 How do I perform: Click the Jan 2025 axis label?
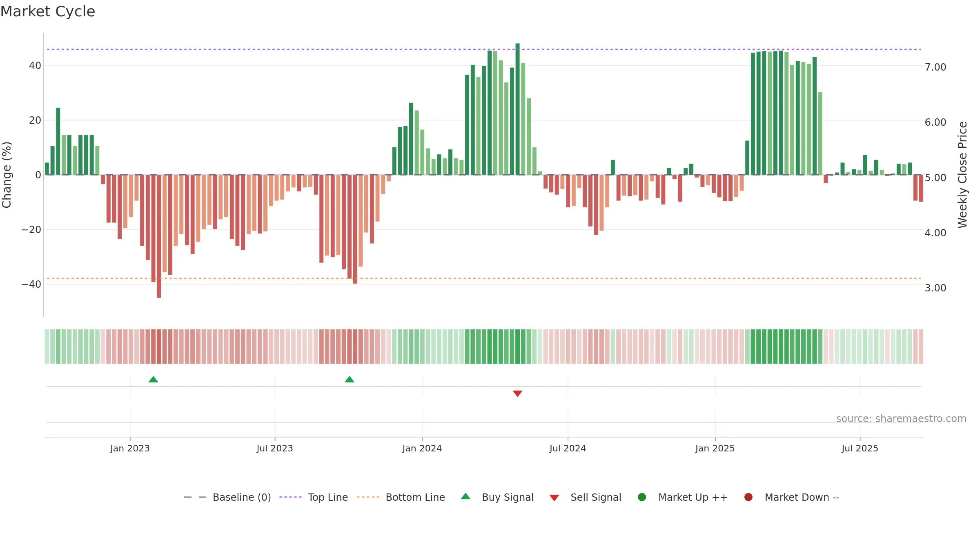point(715,448)
